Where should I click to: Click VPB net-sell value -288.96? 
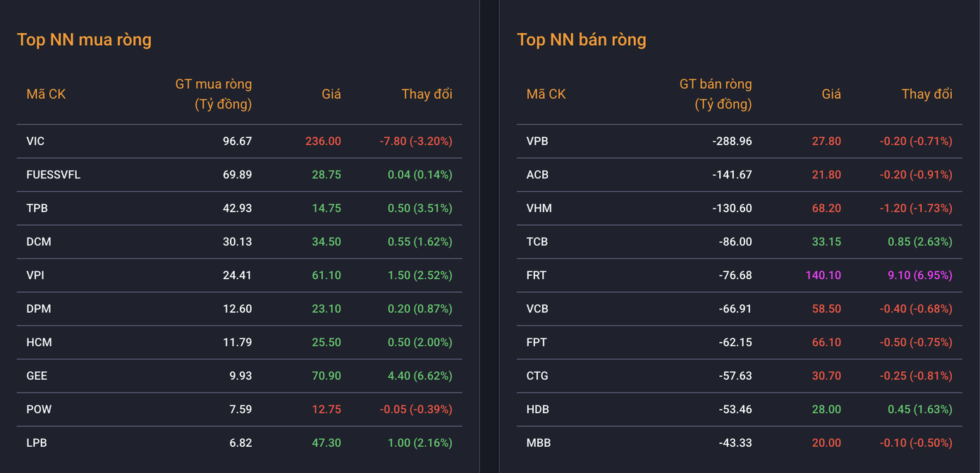(732, 141)
